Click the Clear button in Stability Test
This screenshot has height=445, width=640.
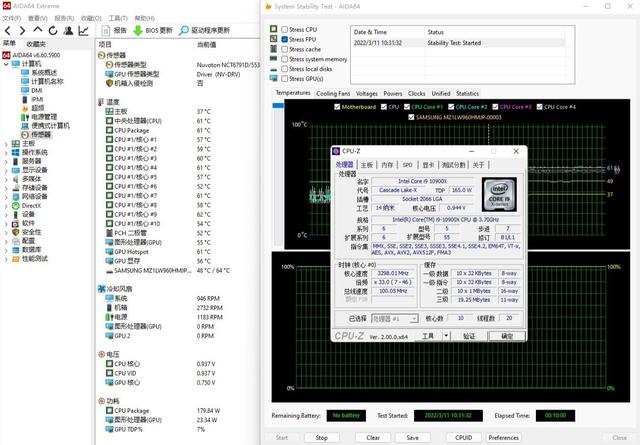pyautogui.click(x=373, y=438)
